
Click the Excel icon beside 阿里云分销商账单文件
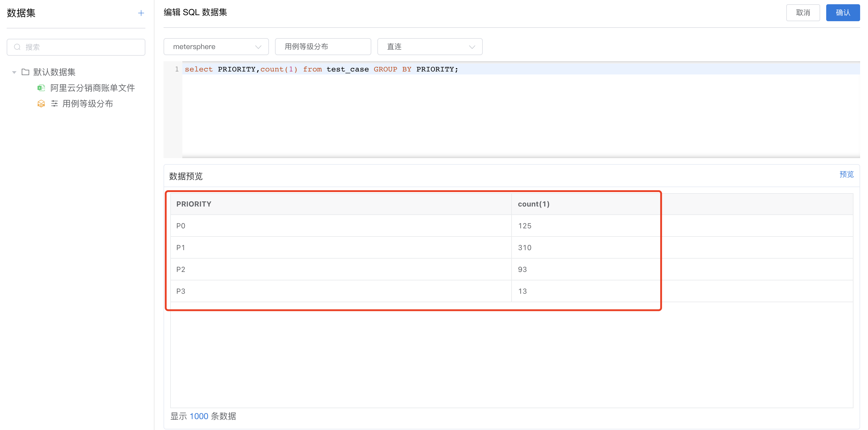[x=41, y=88]
